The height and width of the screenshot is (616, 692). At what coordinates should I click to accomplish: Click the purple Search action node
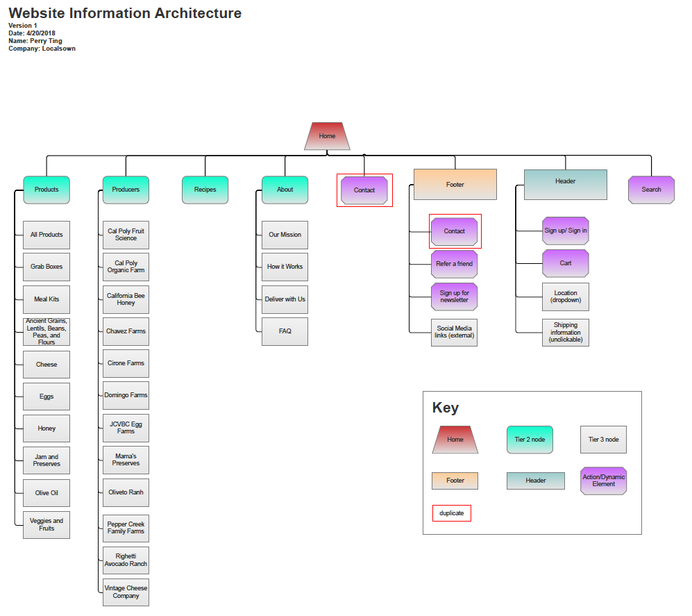(x=651, y=190)
